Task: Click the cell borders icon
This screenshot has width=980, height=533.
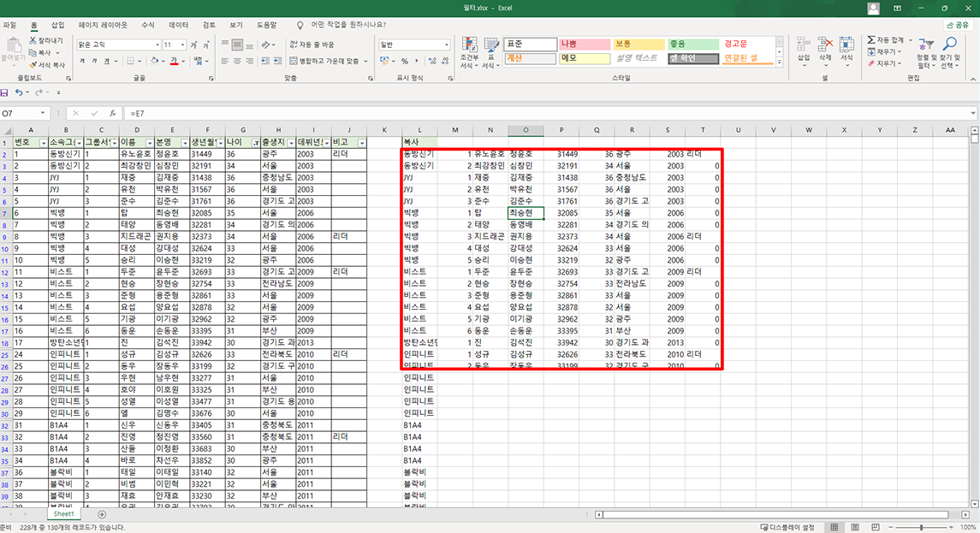Action: click(x=131, y=61)
